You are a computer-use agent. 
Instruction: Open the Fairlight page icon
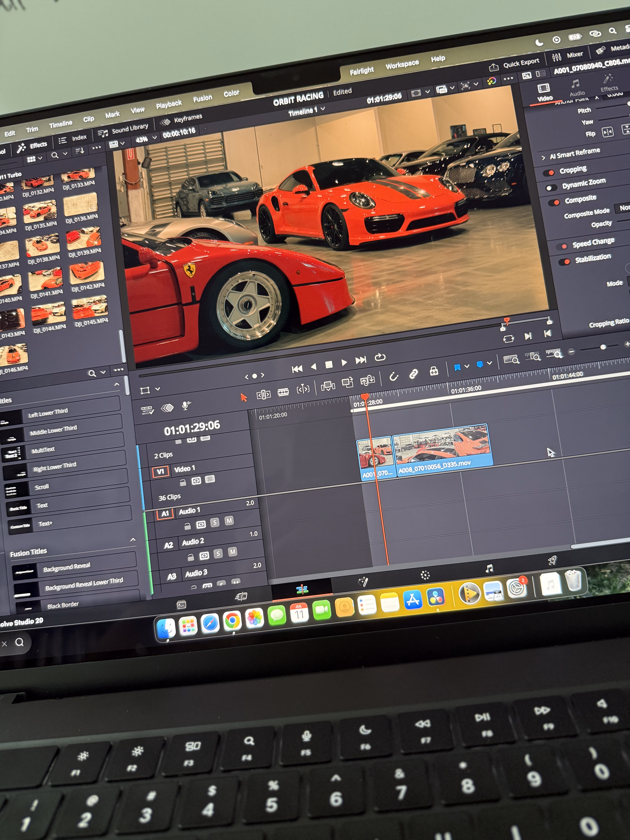pos(489,569)
